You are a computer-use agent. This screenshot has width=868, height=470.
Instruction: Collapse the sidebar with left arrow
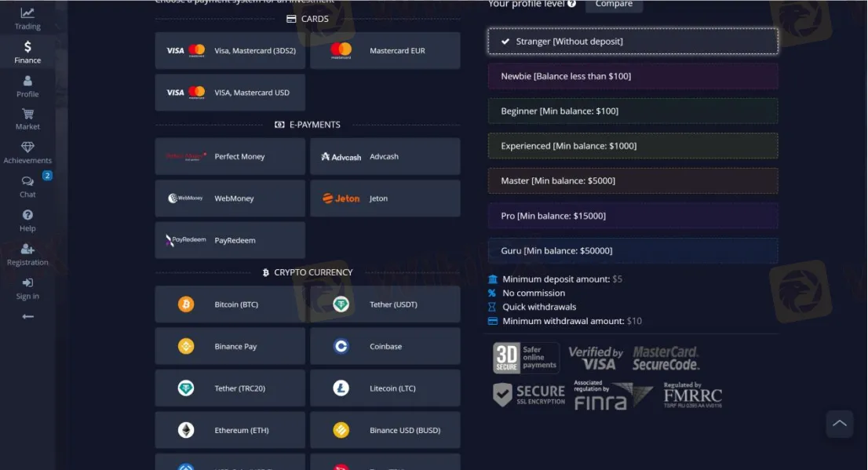pyautogui.click(x=27, y=317)
